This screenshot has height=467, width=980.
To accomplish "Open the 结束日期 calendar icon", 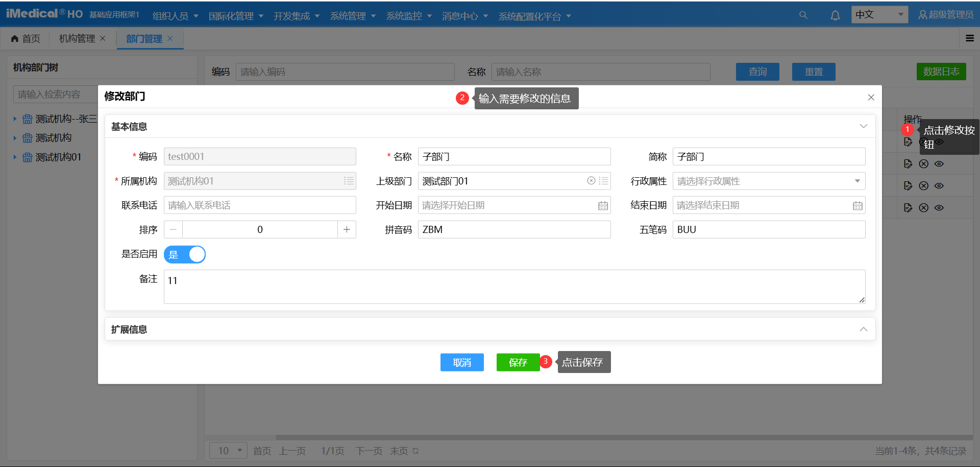I will click(857, 205).
